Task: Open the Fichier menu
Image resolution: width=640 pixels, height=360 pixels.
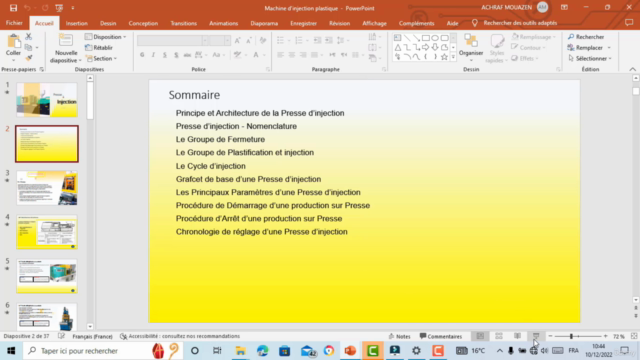Action: [14, 23]
